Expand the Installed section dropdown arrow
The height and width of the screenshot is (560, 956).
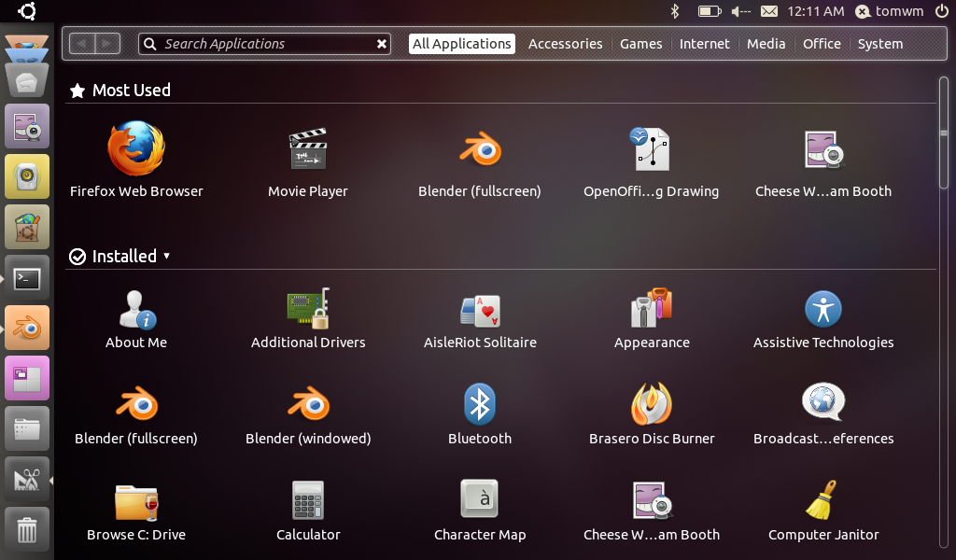tap(166, 256)
